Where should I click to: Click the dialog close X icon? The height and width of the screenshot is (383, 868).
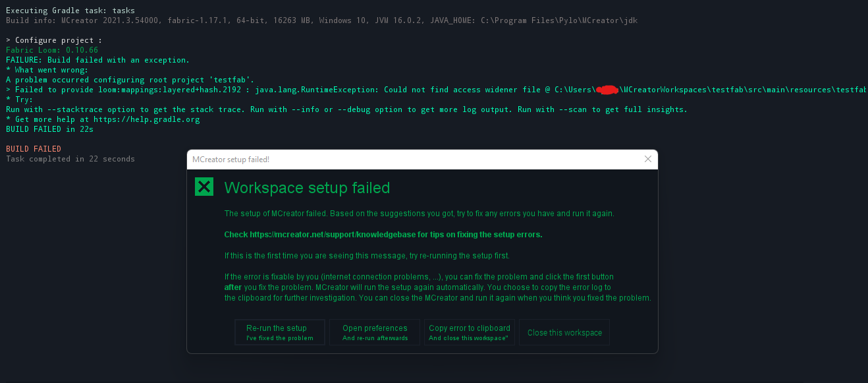click(x=647, y=159)
